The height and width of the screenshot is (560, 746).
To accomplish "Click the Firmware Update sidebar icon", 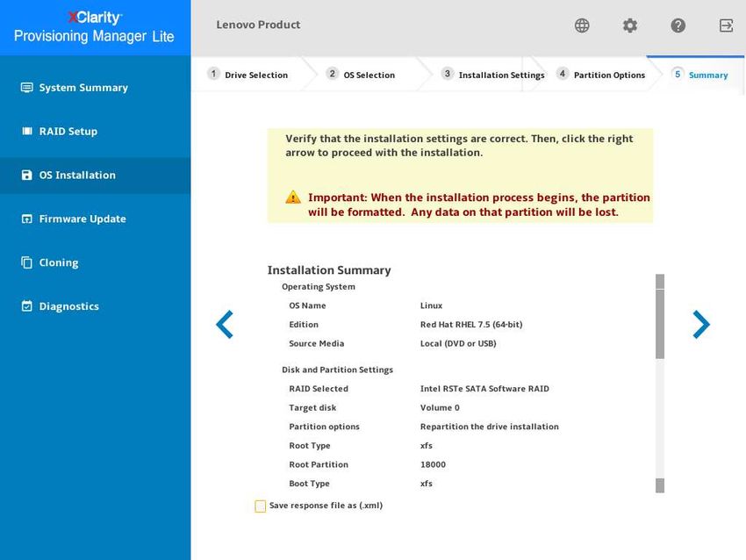I will click(x=26, y=219).
